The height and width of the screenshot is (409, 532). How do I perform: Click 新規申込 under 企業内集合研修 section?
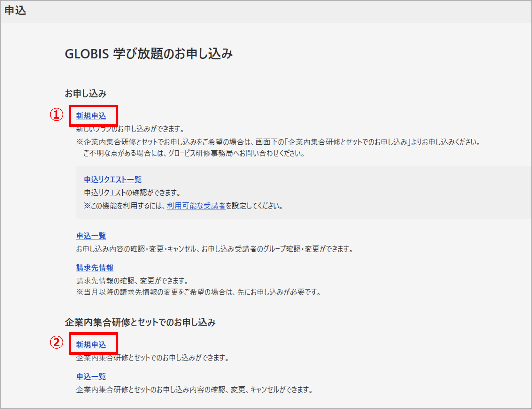pos(91,345)
